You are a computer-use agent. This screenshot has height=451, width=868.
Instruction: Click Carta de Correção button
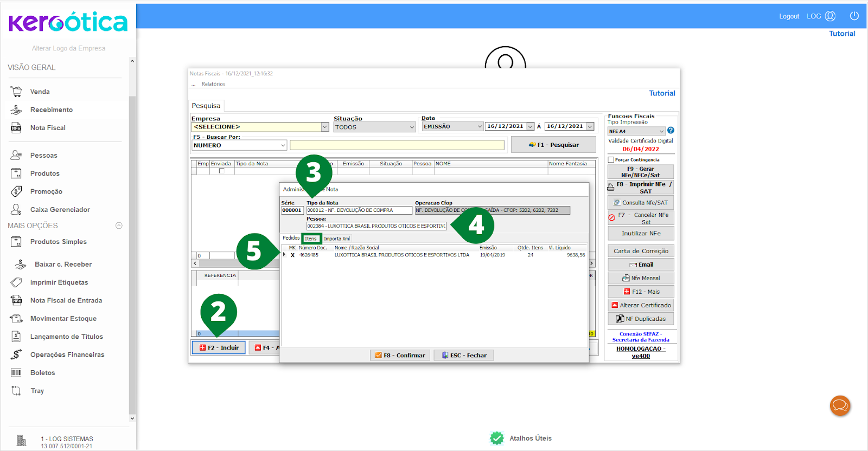pos(641,251)
